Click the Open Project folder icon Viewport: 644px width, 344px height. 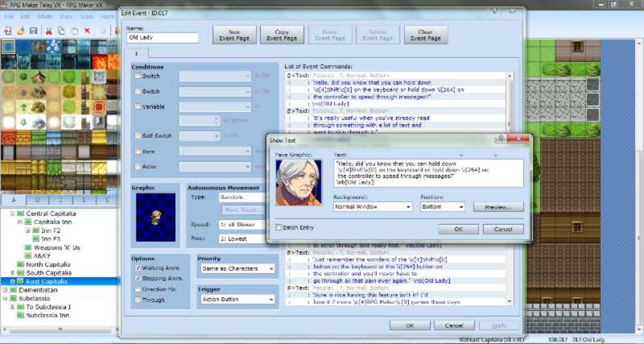(19, 31)
